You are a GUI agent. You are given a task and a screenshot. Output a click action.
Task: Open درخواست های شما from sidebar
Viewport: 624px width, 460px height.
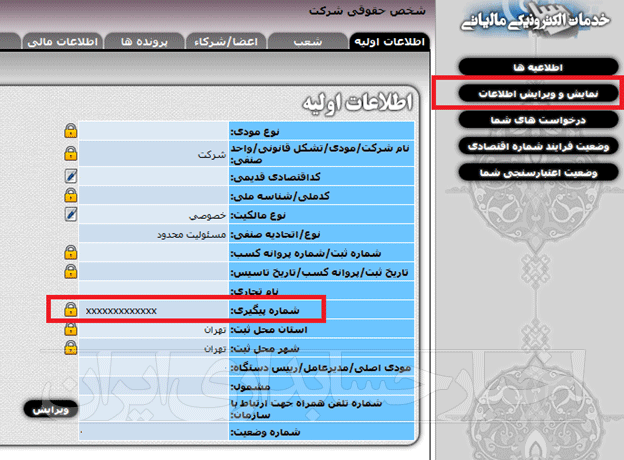coord(538,120)
